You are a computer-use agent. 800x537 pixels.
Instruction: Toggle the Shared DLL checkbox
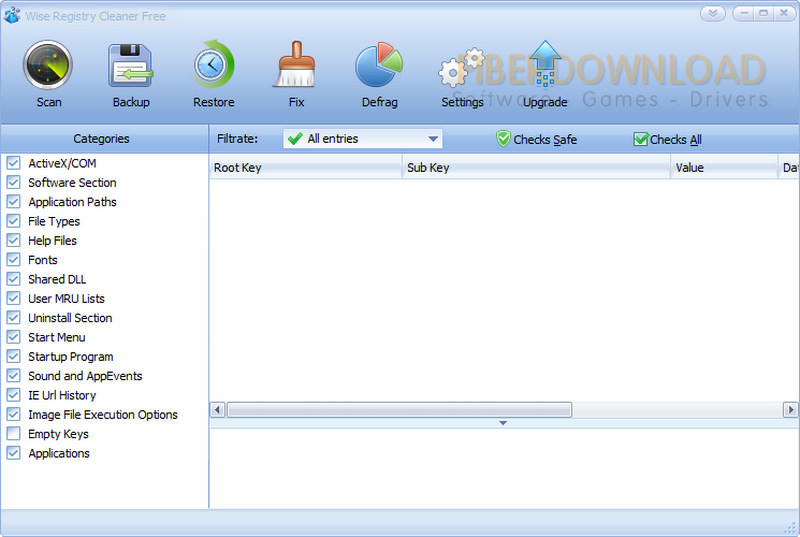pos(13,279)
